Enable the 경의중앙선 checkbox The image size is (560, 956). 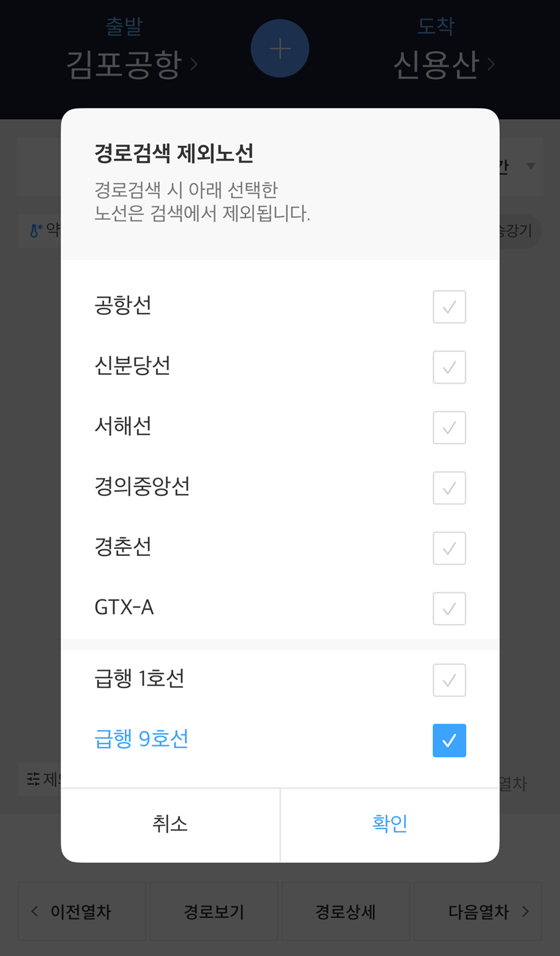tap(449, 488)
